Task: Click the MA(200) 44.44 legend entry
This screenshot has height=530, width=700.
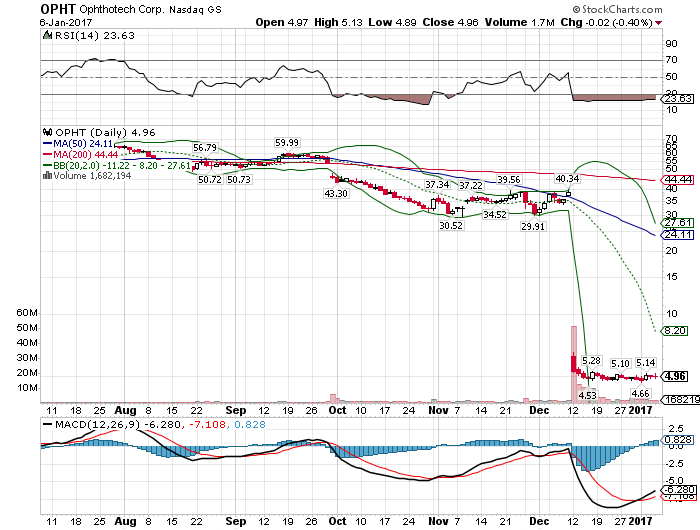Action: [x=80, y=154]
